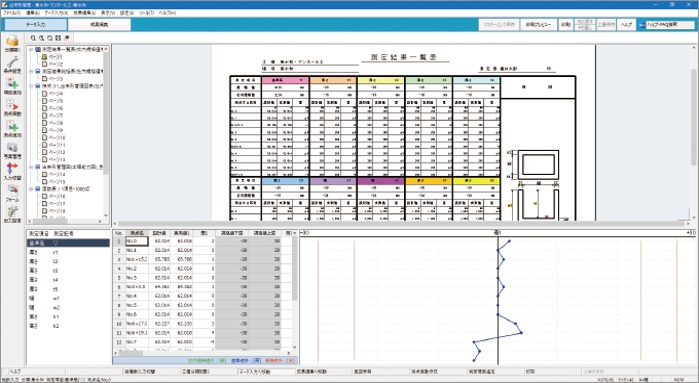Screen dimensions: 699x383
Task: Click the whole-page view icon
Action: [x=58, y=38]
